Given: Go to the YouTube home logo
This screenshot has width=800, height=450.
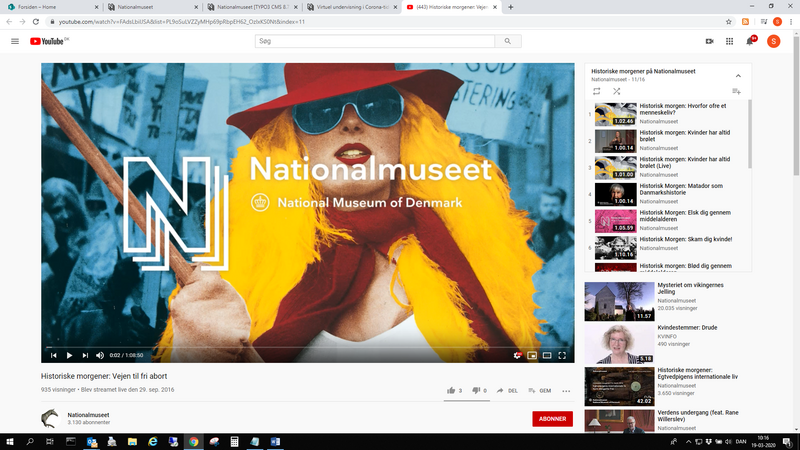Looking at the screenshot, I should point(49,41).
